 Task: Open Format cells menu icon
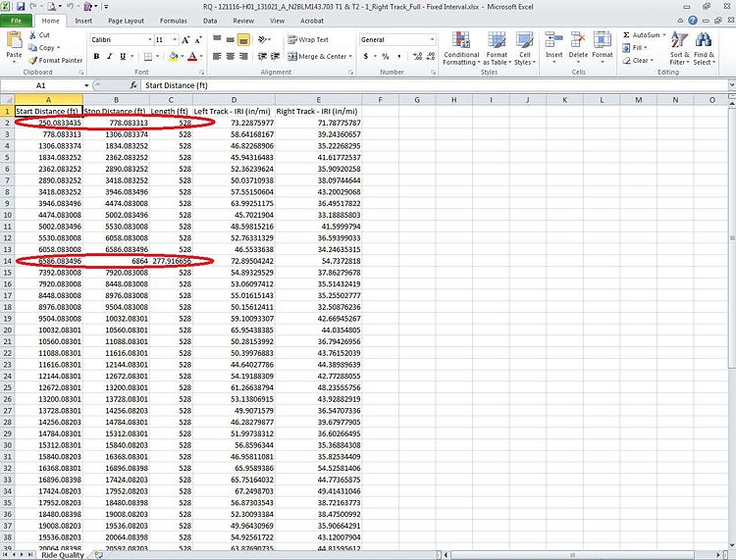(x=603, y=40)
